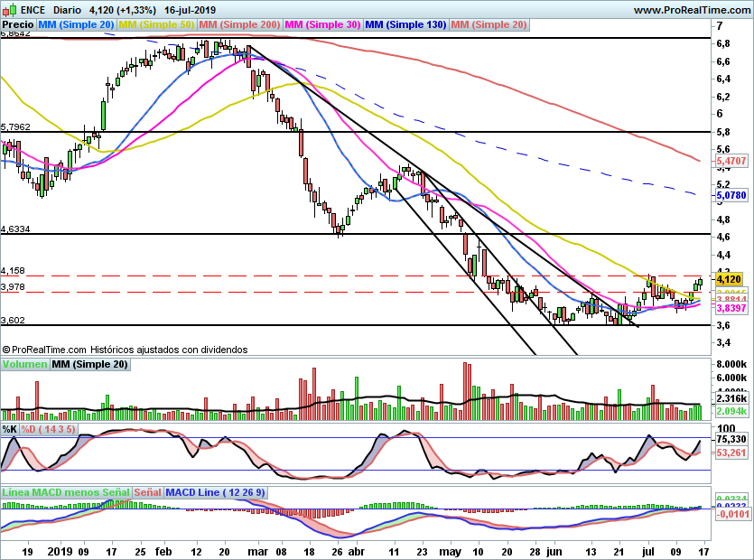Viewport: 754px width, 560px height.
Task: Select the Precio indicator label
Action: pos(19,25)
